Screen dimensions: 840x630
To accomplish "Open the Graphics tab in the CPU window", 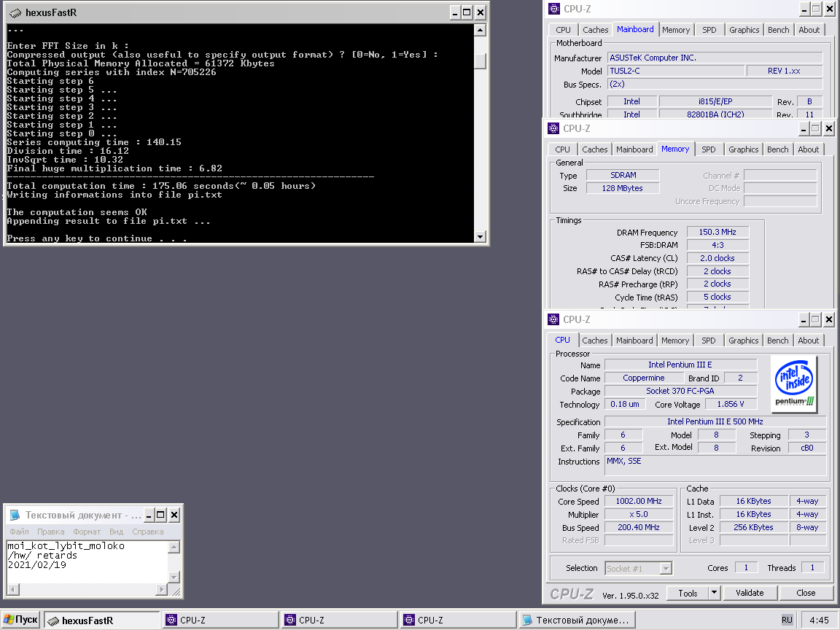I will (744, 341).
